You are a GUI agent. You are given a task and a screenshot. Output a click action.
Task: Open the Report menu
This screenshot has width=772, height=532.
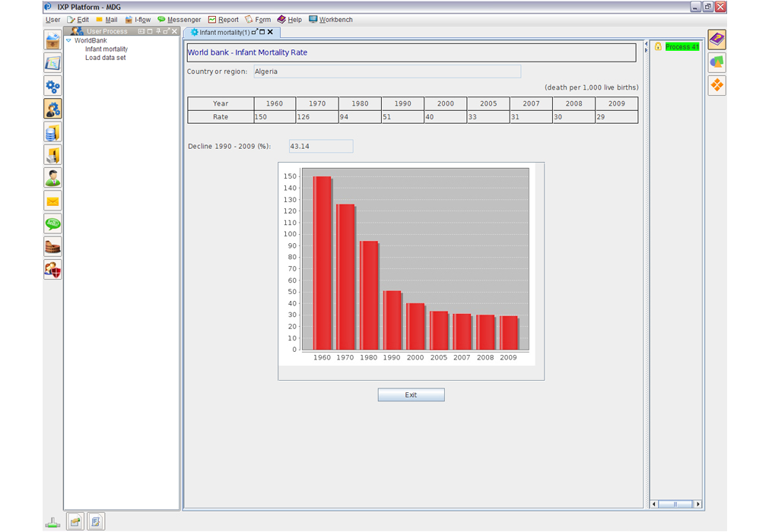coord(224,20)
